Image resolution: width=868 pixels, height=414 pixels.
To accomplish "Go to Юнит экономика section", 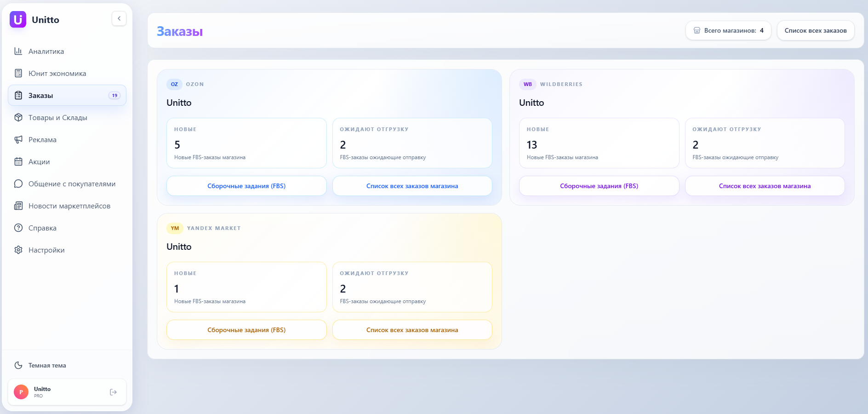I will click(x=67, y=73).
